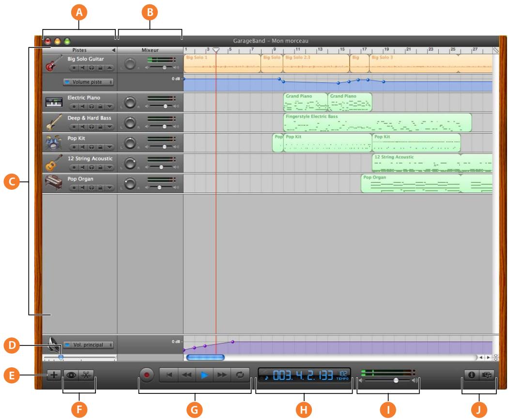Lock the Electric Piano track
This screenshot has height=420, width=509.
tap(100, 106)
